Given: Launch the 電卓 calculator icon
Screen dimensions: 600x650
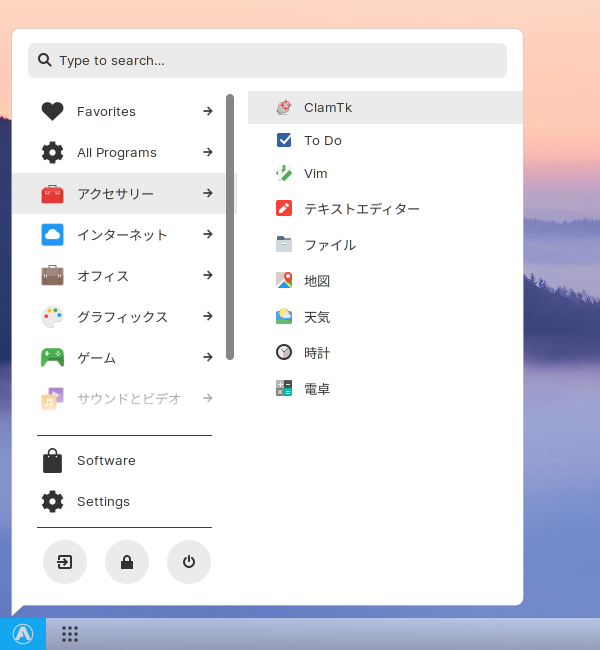Looking at the screenshot, I should click(x=284, y=388).
